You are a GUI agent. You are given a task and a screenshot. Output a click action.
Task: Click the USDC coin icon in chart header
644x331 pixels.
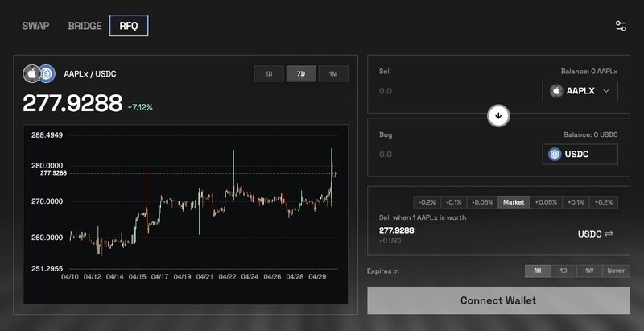coord(47,74)
